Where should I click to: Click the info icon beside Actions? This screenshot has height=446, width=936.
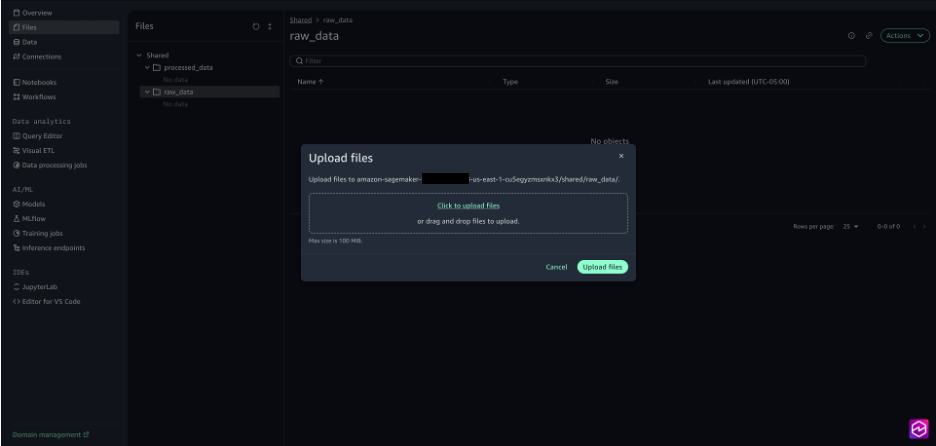point(852,36)
